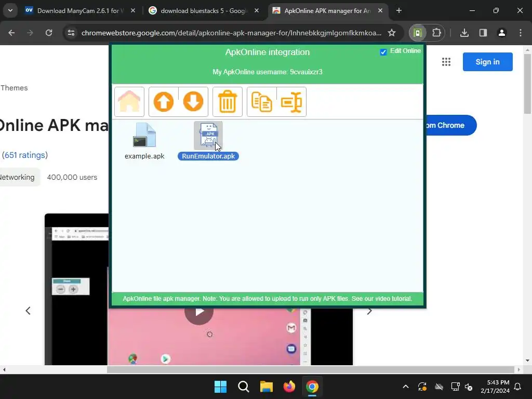The width and height of the screenshot is (532, 399).
Task: Open the Themes link
Action: (14, 88)
